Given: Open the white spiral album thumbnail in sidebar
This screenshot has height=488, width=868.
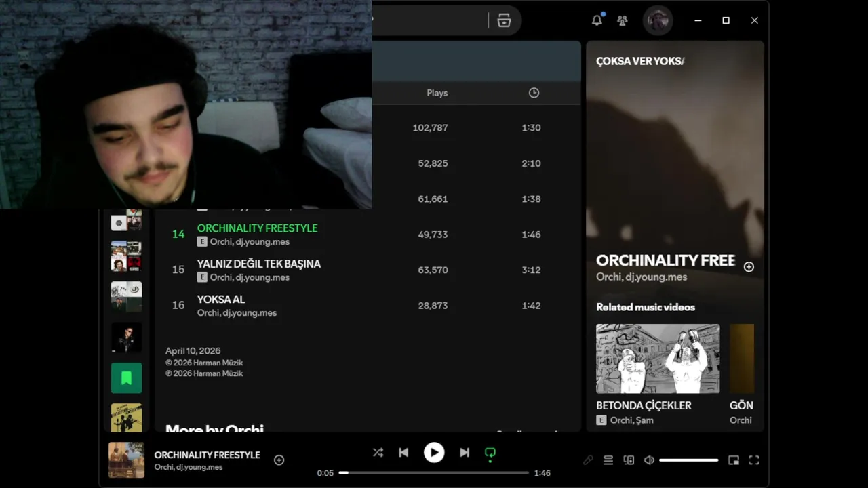Looking at the screenshot, I should [x=127, y=297].
